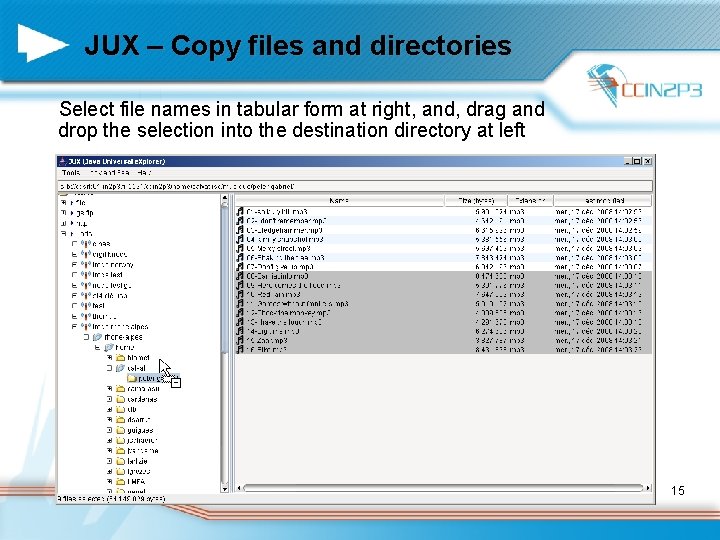Click the file table's scroll right arrow
The height and width of the screenshot is (540, 720).
pyautogui.click(x=648, y=488)
